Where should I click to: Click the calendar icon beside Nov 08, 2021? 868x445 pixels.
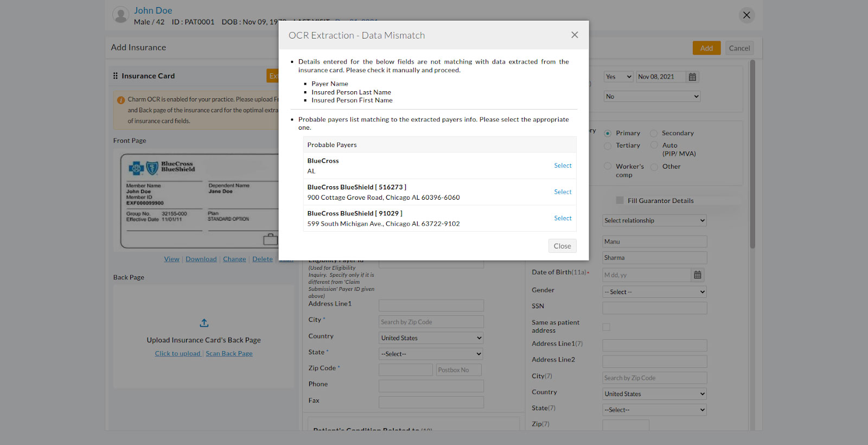[692, 77]
